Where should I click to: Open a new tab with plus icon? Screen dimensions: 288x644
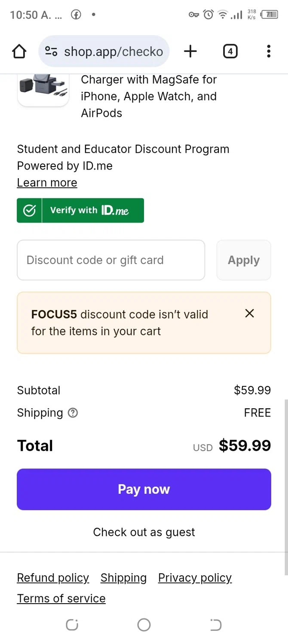coord(190,52)
